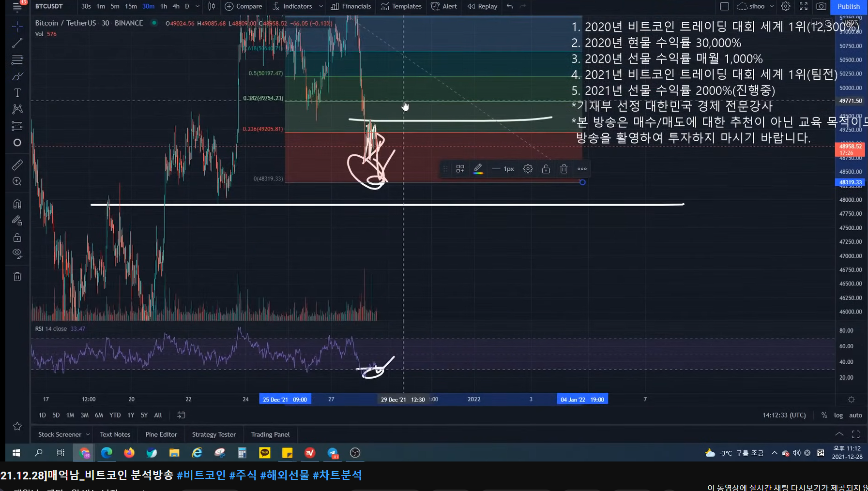
Task: Open the go to date icon
Action: pyautogui.click(x=181, y=415)
